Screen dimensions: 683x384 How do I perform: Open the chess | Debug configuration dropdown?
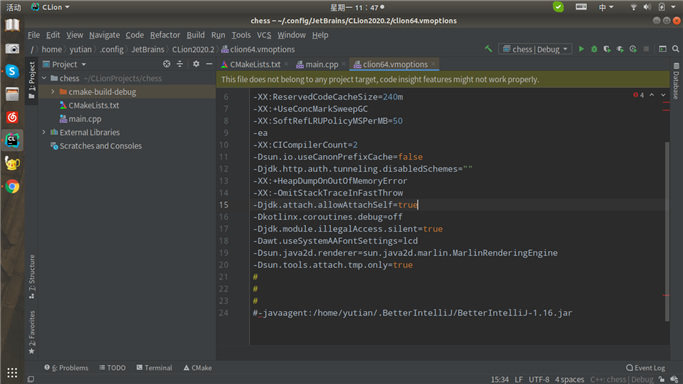click(x=535, y=49)
